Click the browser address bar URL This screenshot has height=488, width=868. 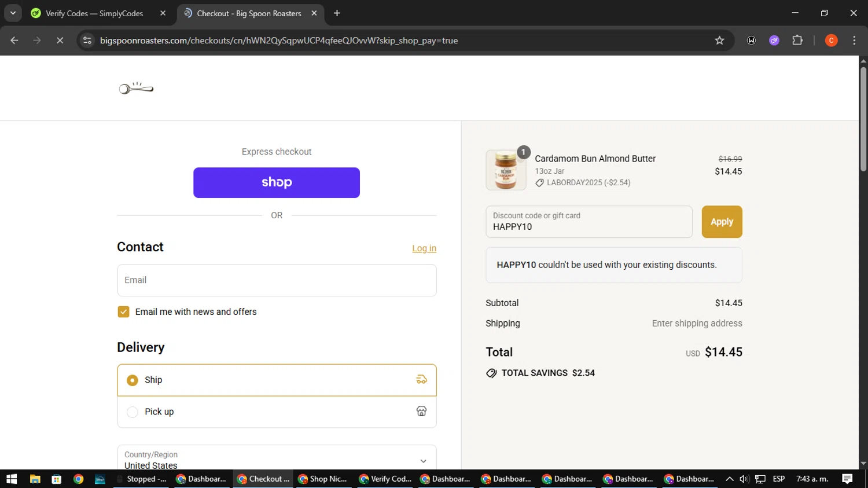tap(279, 41)
